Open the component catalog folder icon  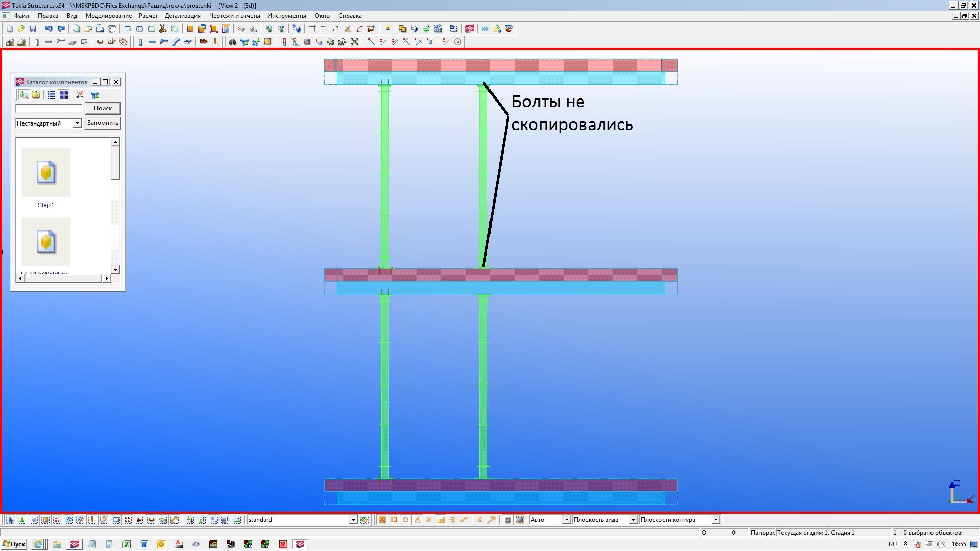pos(36,95)
